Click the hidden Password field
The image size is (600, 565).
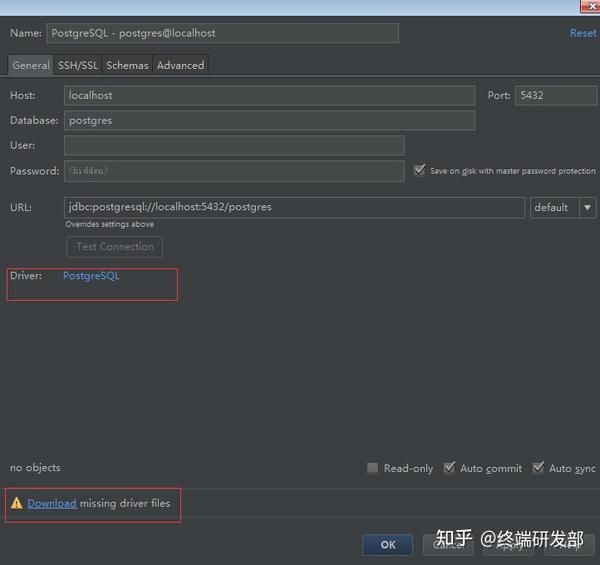pyautogui.click(x=234, y=171)
